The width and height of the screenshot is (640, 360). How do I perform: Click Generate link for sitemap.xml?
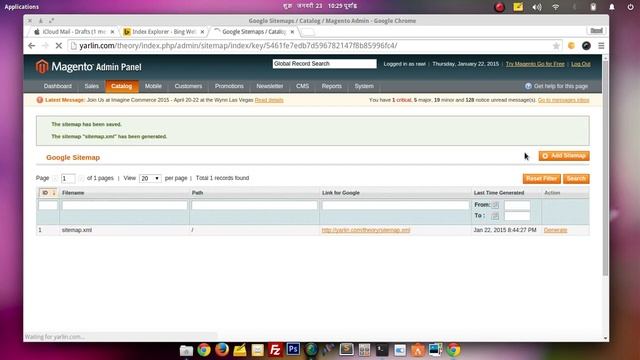click(556, 230)
